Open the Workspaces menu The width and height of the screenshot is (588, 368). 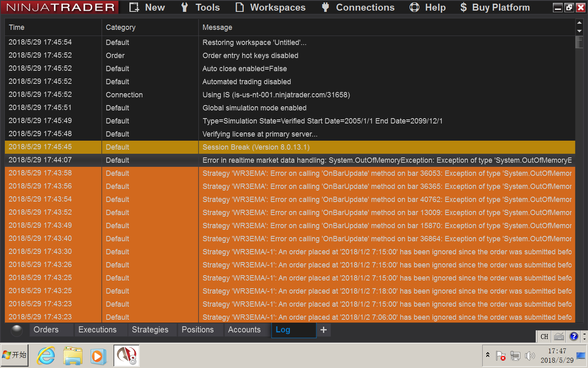(270, 7)
